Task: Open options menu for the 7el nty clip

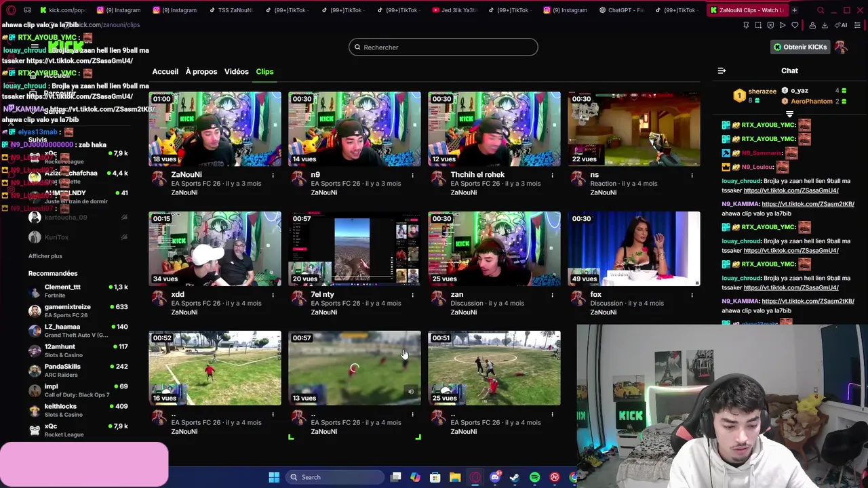Action: (x=412, y=295)
